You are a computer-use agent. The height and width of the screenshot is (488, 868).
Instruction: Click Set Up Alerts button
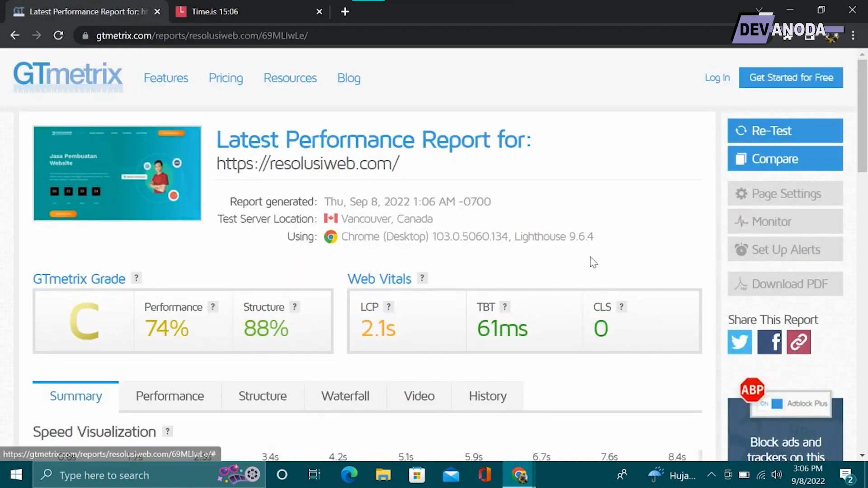click(x=785, y=249)
